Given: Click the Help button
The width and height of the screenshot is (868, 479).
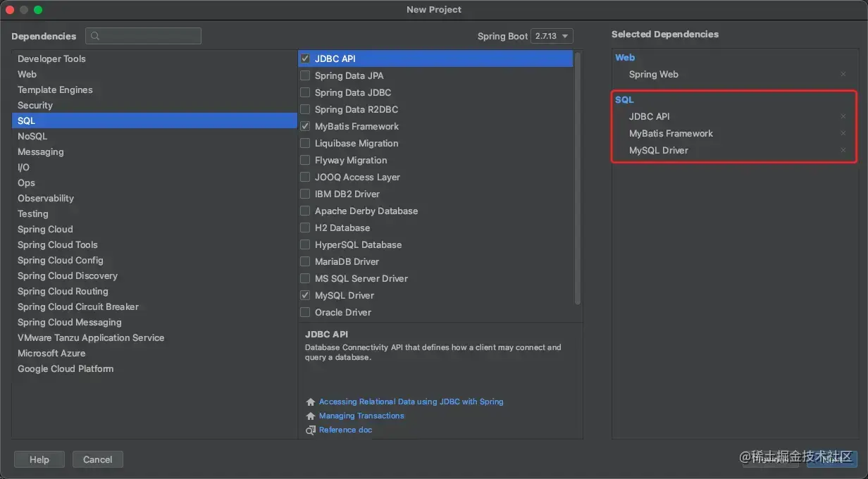Looking at the screenshot, I should point(39,459).
